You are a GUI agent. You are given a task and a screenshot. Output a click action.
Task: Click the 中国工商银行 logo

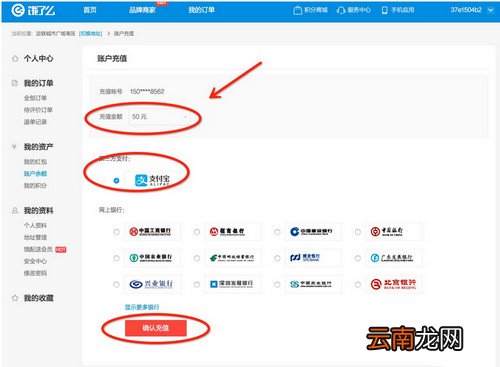150,231
